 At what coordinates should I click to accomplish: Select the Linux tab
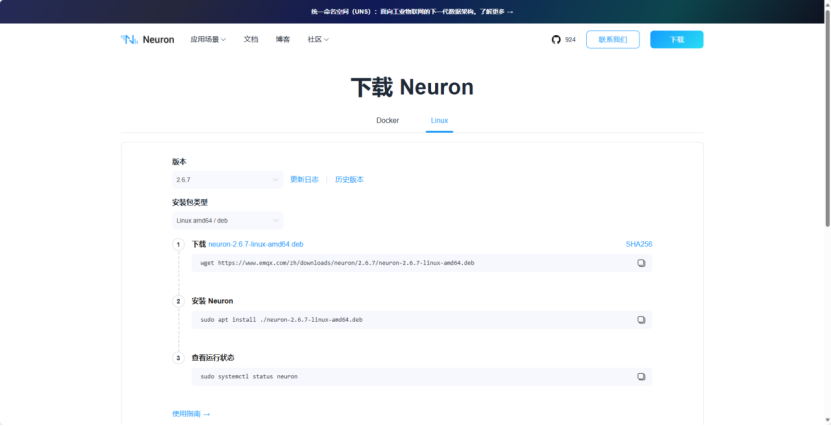(x=439, y=121)
